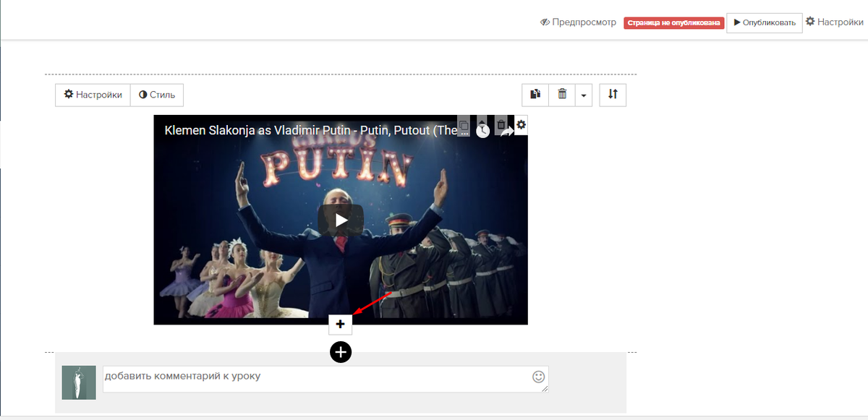Duplicate the block with the copy icon
The height and width of the screenshot is (420, 868).
point(535,95)
